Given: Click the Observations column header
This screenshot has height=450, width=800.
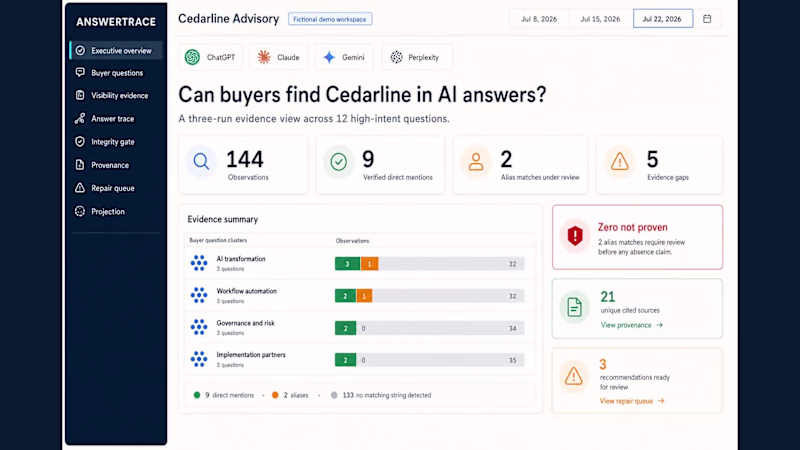Looking at the screenshot, I should point(352,241).
